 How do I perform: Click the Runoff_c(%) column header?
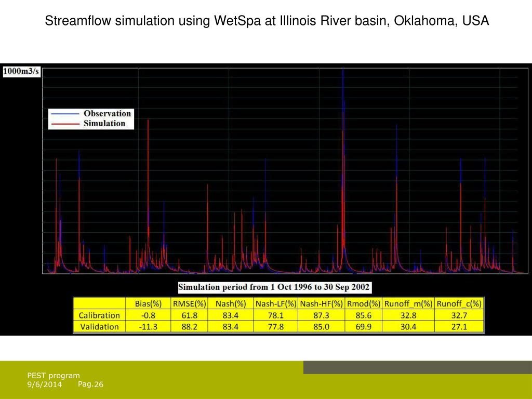459,303
